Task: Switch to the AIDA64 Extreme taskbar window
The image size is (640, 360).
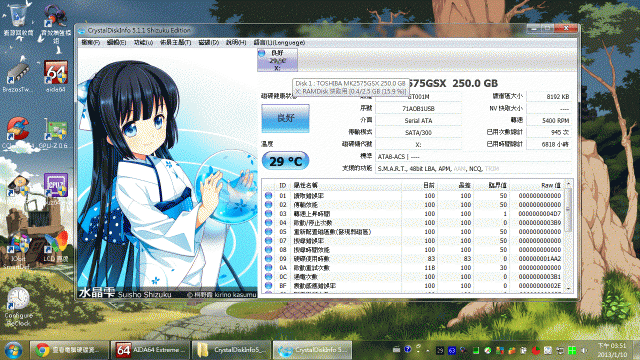Action: coord(150,350)
